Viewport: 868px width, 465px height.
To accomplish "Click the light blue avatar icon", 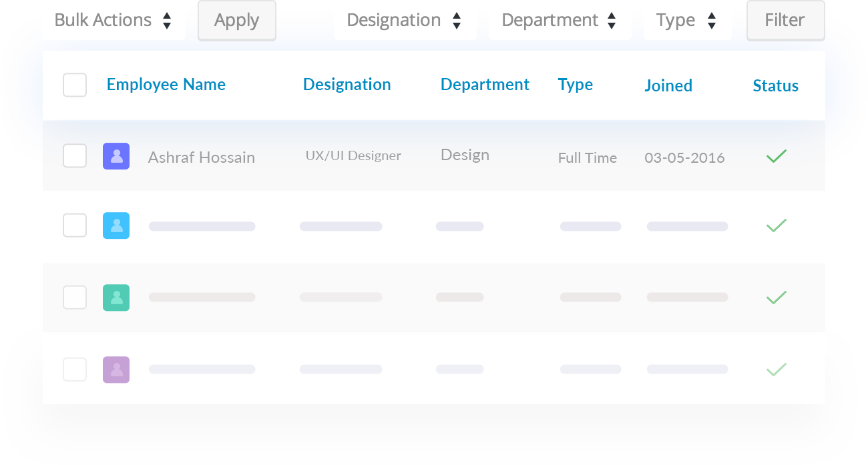I will click(116, 225).
